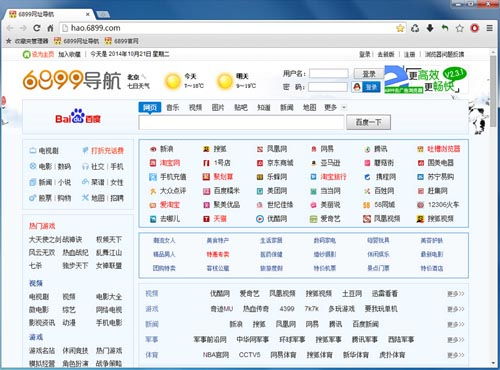Expand 更多>> on the 军事 row

(456, 340)
